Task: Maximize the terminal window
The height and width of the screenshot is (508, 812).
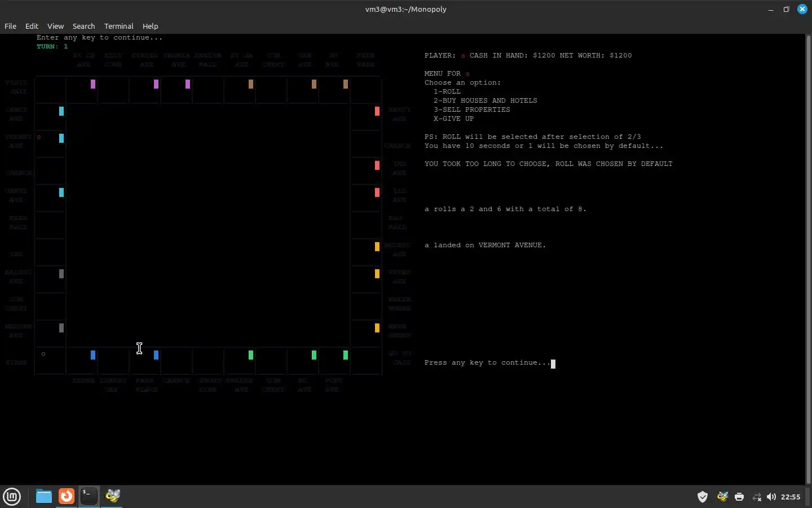Action: point(786,10)
